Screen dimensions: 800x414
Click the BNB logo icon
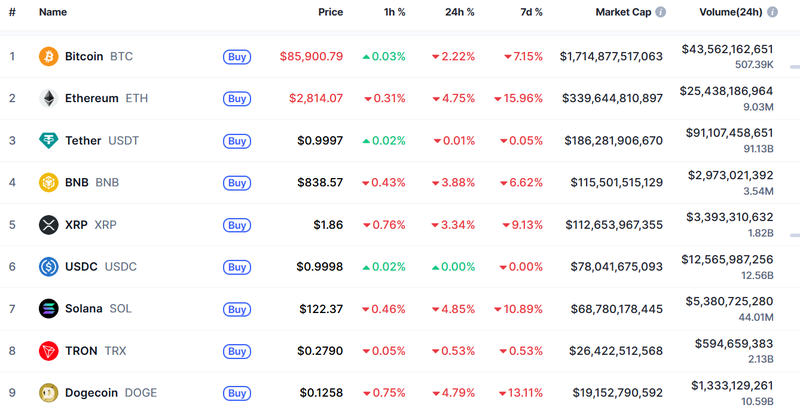coord(48,183)
